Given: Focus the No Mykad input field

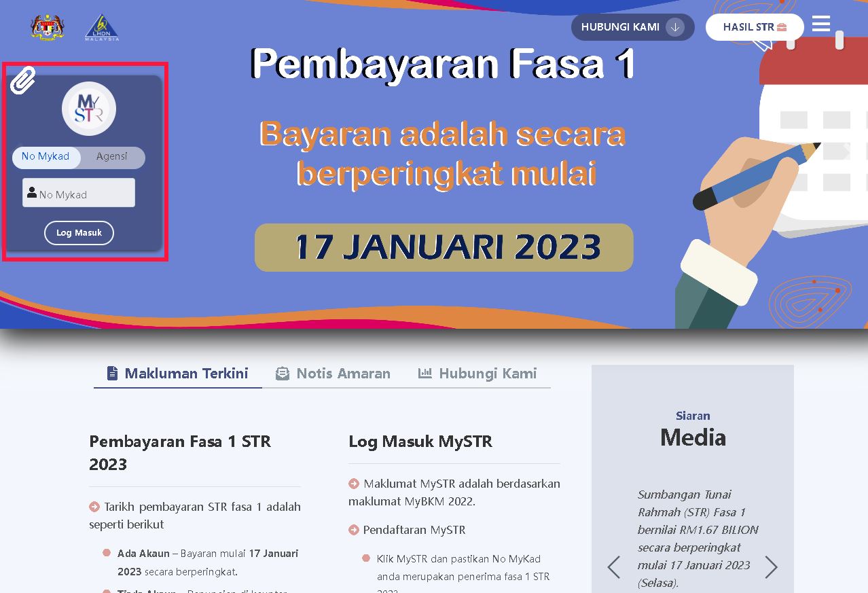Looking at the screenshot, I should point(85,194).
